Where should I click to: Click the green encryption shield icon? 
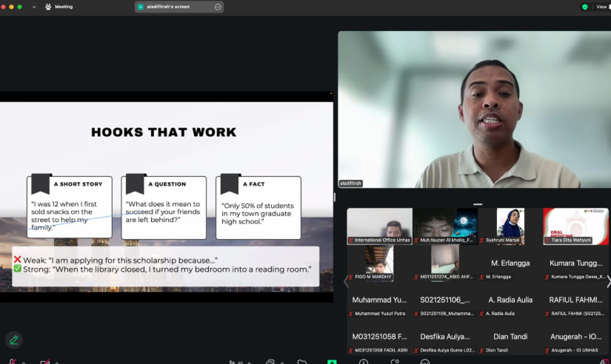(584, 7)
